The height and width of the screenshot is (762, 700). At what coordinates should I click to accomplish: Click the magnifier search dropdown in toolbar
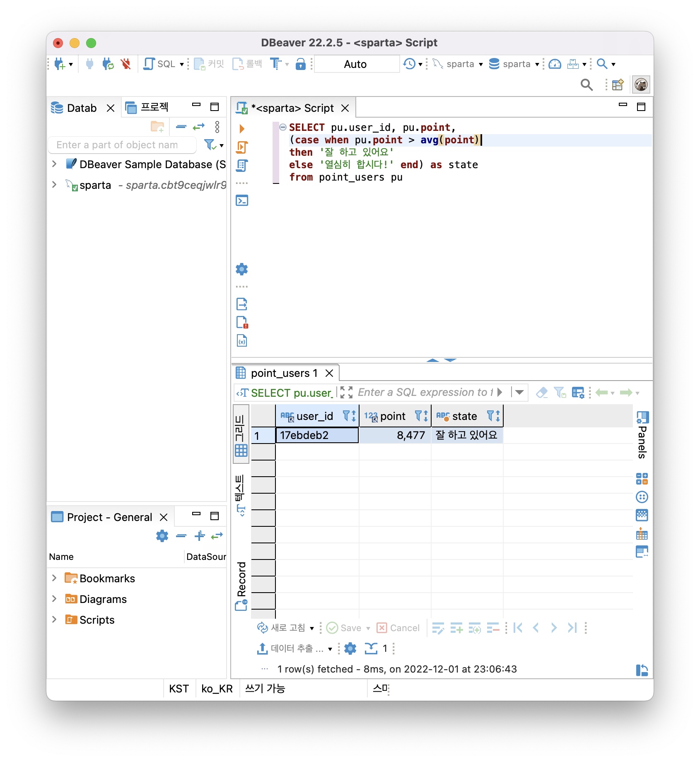tap(606, 64)
